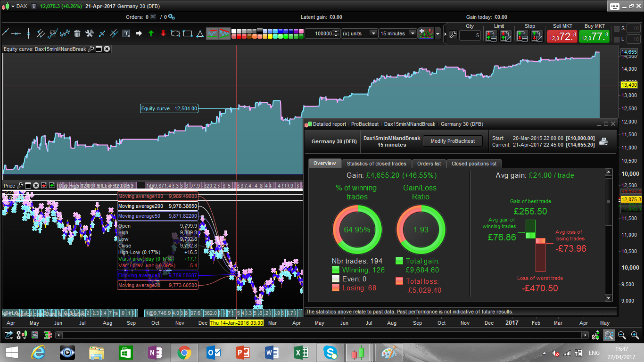
Task: Select the text annotation tool
Action: pos(126,33)
